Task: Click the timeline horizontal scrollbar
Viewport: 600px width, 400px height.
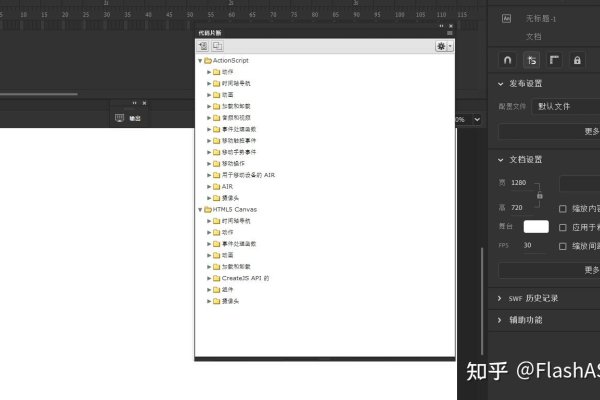Action: point(39,94)
